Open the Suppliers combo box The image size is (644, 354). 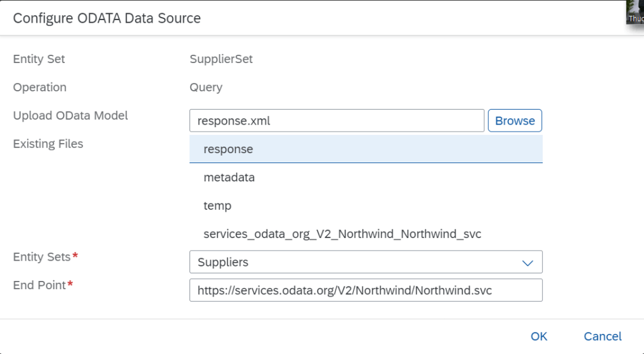[353, 262]
